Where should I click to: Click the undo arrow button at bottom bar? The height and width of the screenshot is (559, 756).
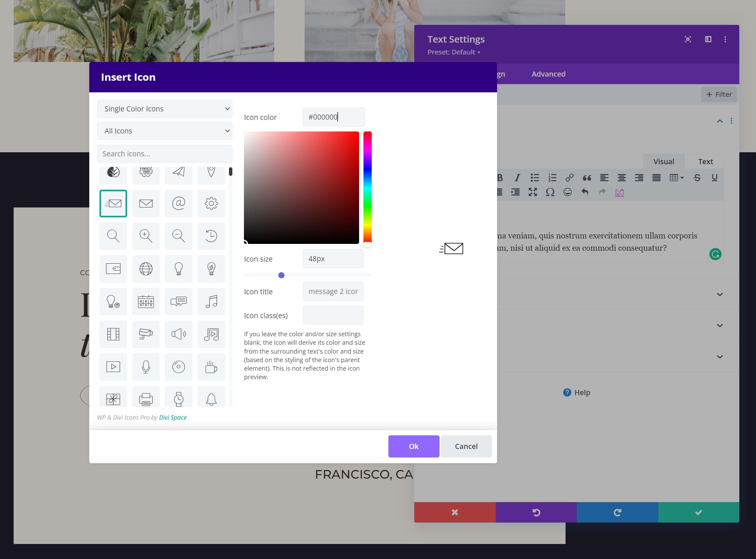(x=536, y=512)
